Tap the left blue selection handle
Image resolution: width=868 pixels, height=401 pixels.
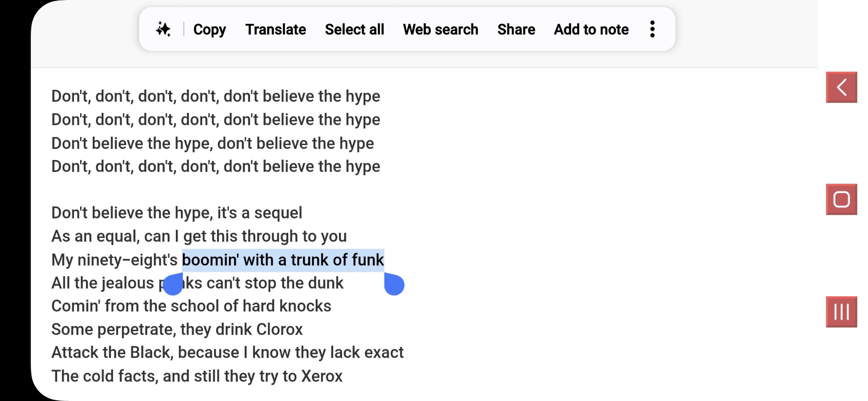(172, 284)
